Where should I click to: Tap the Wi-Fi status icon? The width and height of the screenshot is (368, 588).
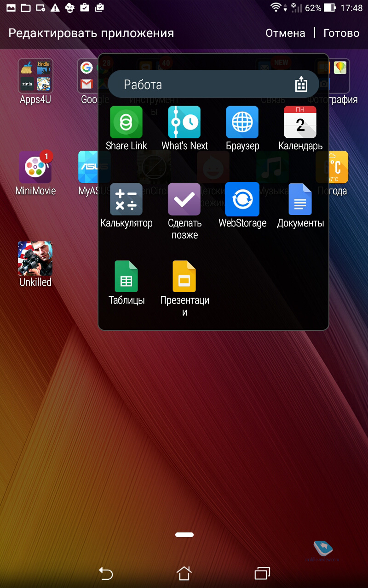(276, 7)
